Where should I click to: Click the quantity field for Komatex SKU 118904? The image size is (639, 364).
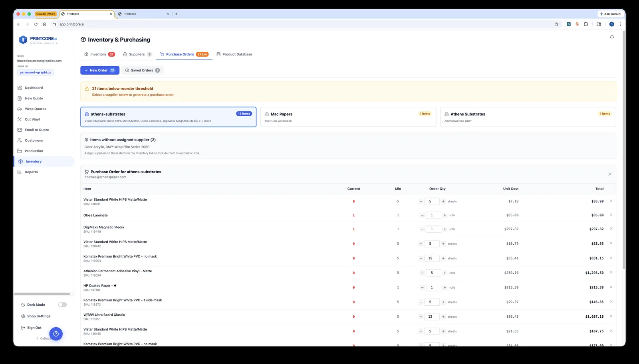432,258
